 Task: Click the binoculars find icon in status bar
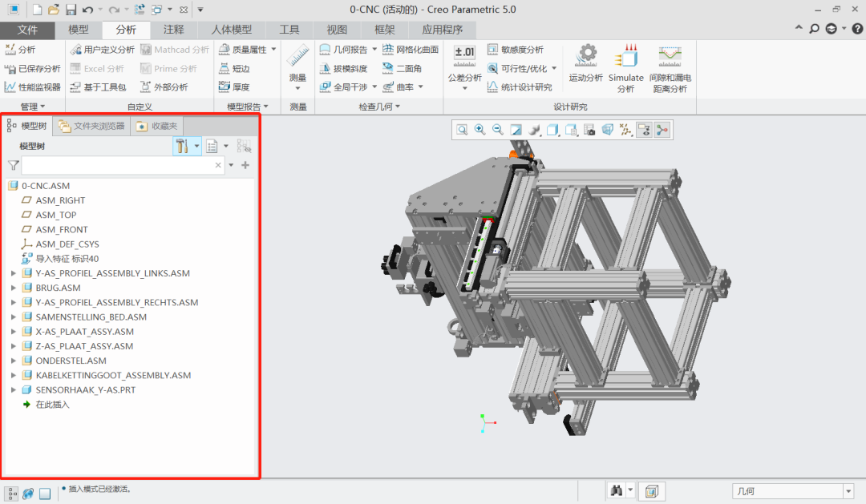tap(617, 490)
